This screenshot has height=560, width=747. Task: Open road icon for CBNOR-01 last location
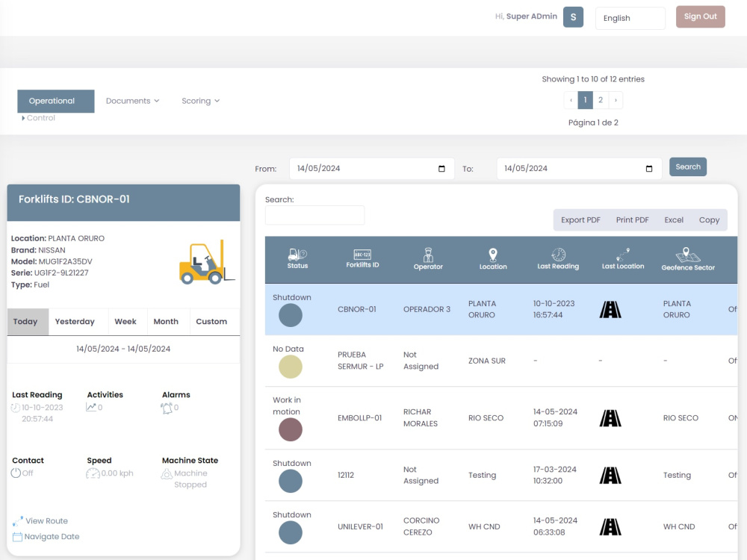tap(610, 310)
